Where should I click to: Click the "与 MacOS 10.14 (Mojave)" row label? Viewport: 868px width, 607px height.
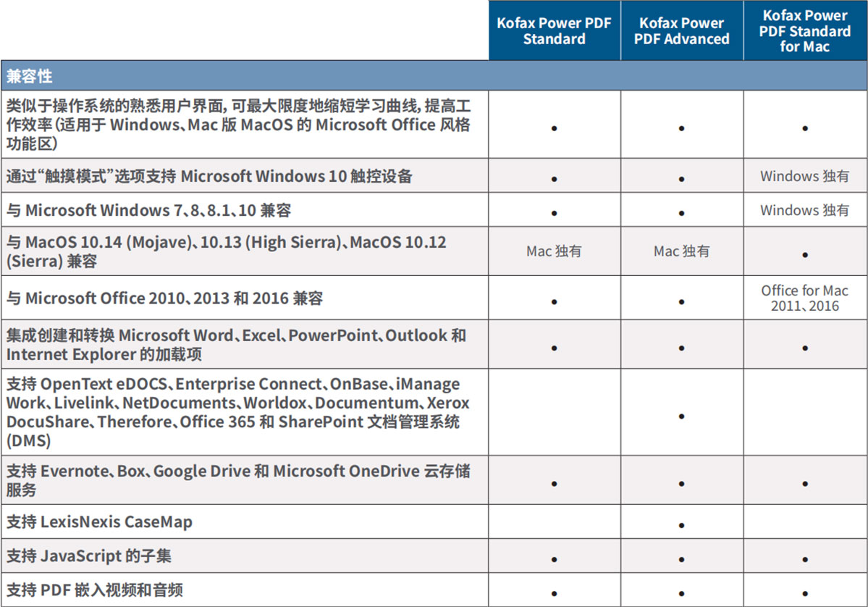point(226,251)
